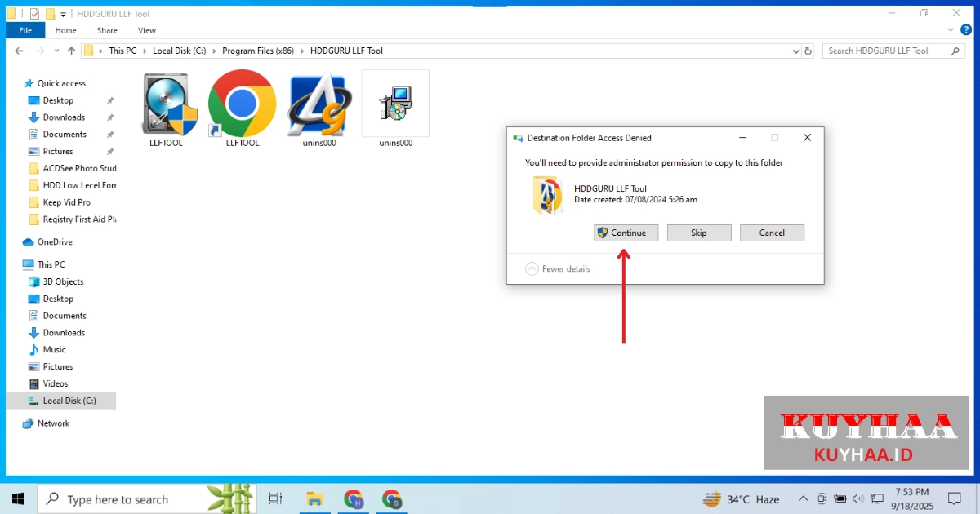The height and width of the screenshot is (514, 980).
Task: Click the folder icon in the address bar
Action: tap(89, 51)
